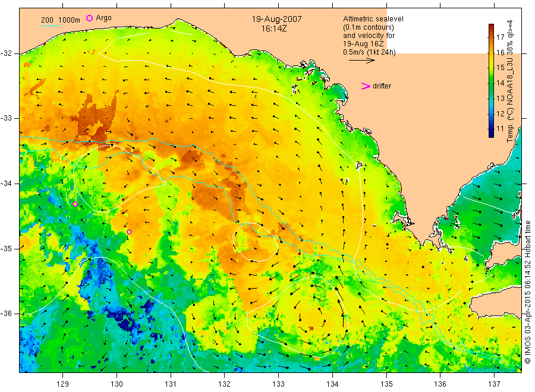Click the 'drifter' legend label
This screenshot has height=392, width=535.
[382, 86]
